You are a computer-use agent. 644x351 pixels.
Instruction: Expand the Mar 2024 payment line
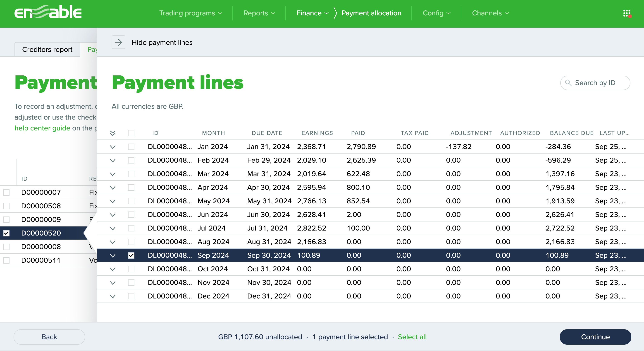tap(113, 174)
